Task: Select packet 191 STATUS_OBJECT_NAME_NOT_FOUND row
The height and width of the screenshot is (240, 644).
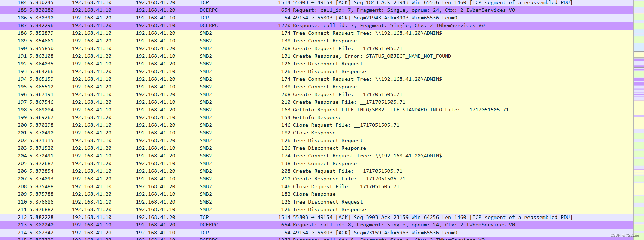Action: [x=317, y=56]
